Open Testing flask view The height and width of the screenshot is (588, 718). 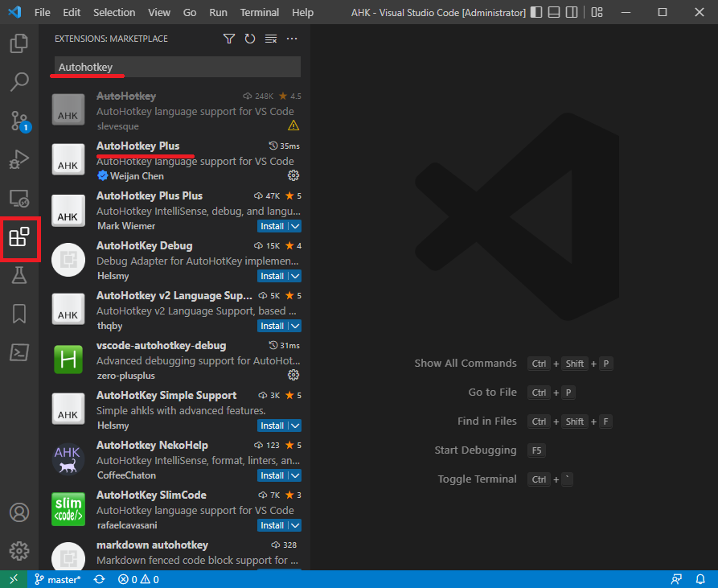pos(19,275)
